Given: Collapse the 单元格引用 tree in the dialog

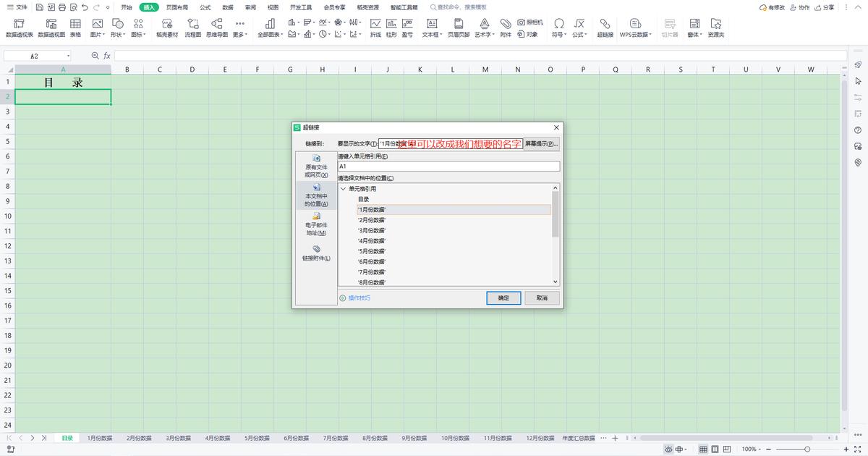Looking at the screenshot, I should point(344,187).
